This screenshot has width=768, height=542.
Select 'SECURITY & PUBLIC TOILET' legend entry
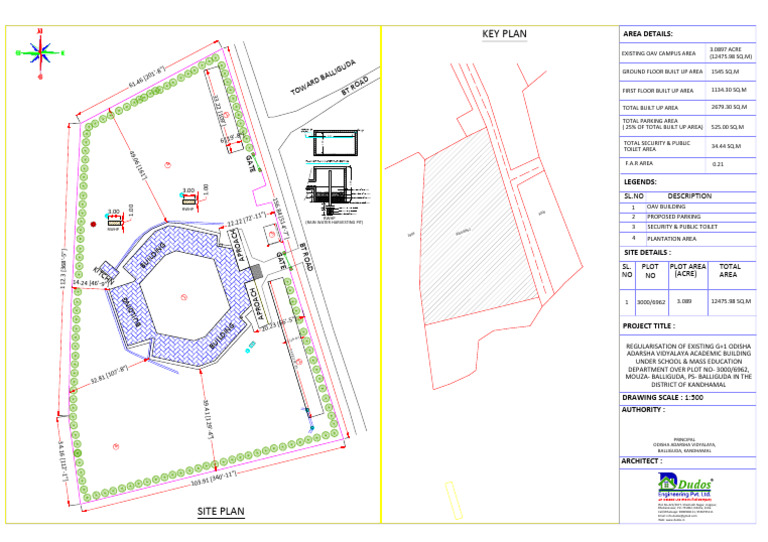tap(682, 227)
